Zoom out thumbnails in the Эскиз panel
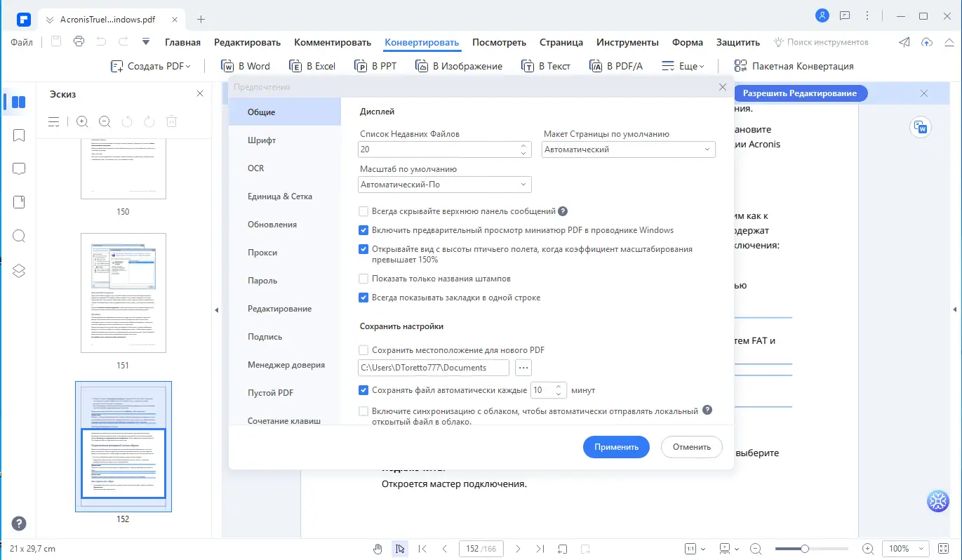Viewport: 962px width, 560px height. (x=105, y=121)
